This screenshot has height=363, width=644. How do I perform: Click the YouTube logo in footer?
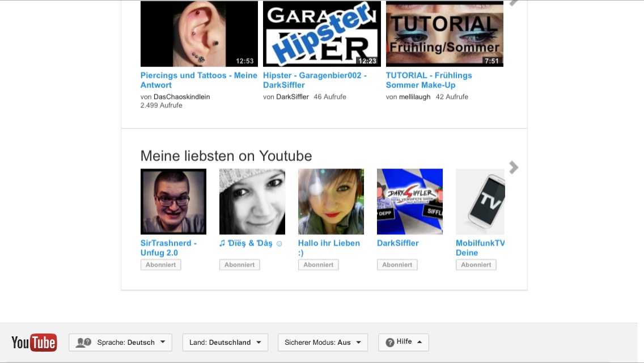tap(34, 342)
